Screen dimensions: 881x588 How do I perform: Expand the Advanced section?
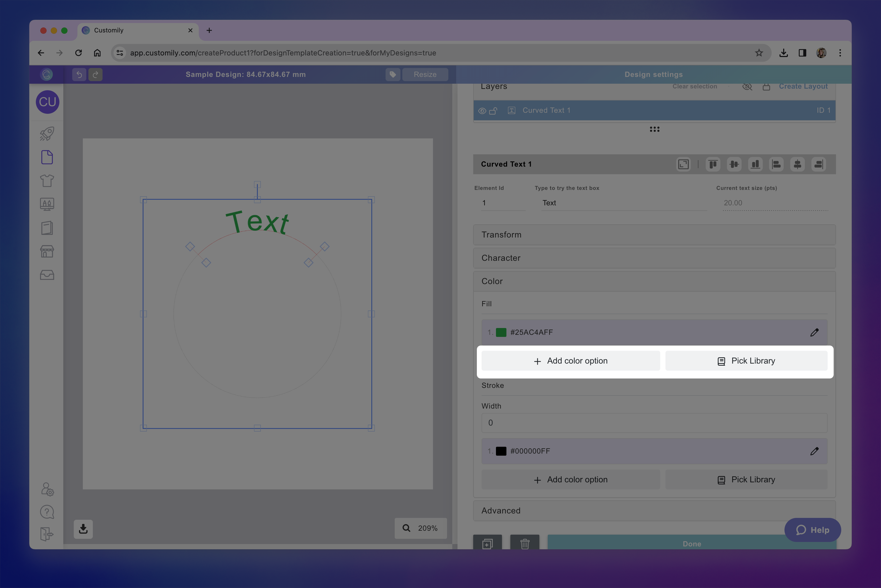point(654,511)
